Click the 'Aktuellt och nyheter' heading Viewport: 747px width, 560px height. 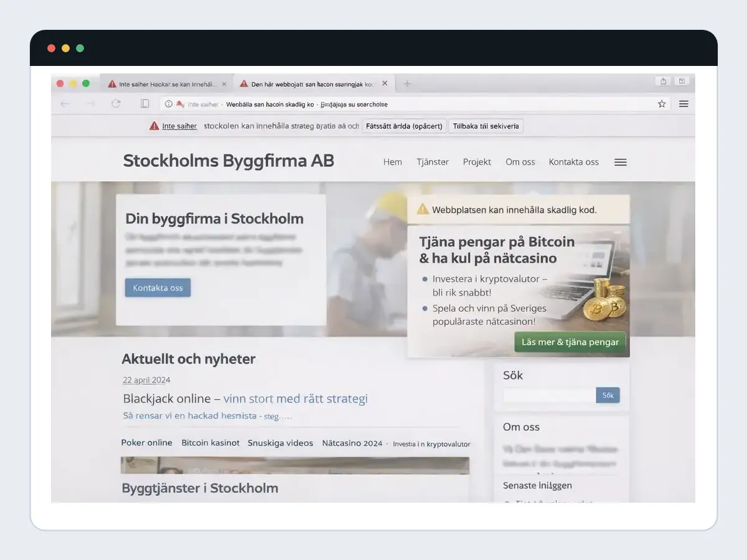click(189, 359)
